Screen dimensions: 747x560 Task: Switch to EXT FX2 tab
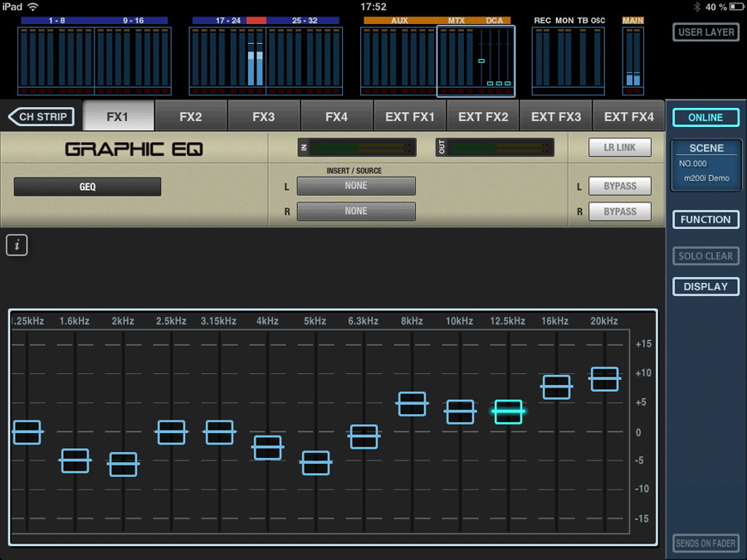pyautogui.click(x=483, y=117)
